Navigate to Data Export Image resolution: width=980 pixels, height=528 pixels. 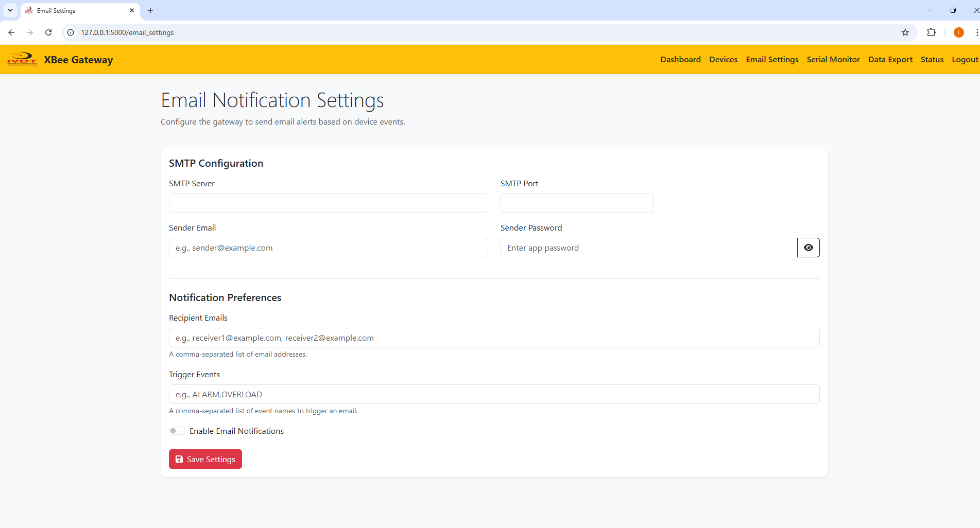[890, 60]
